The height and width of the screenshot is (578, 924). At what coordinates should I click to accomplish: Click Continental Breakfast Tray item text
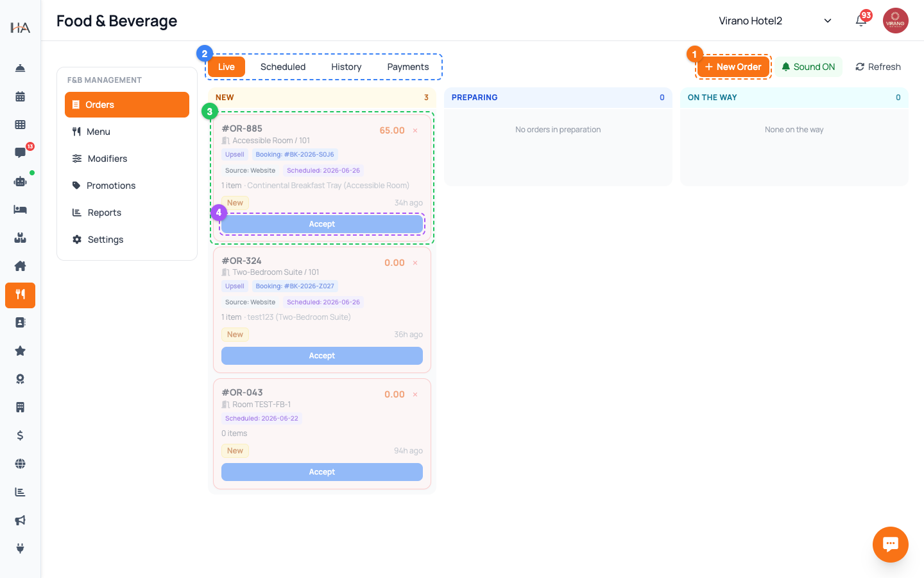(328, 186)
